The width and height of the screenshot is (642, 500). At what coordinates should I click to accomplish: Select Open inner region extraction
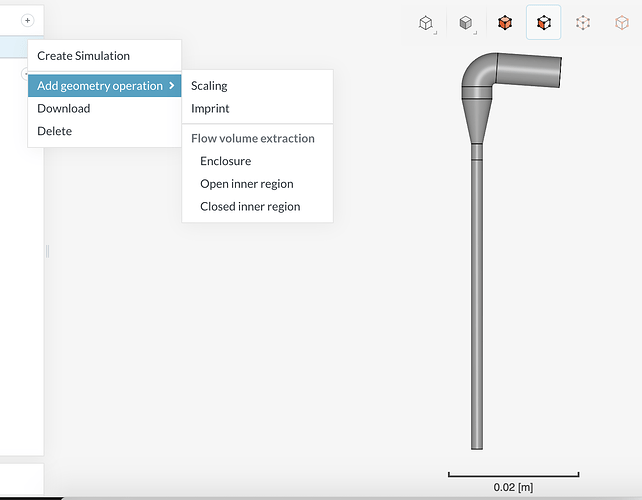point(258,184)
